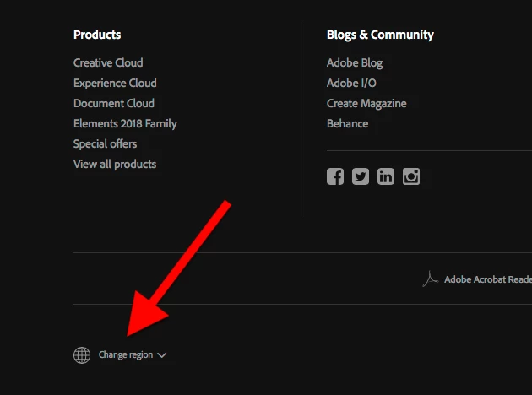Viewport: 532px width, 395px height.
Task: Click the Adobe Acrobat Reader text link
Action: click(x=488, y=279)
